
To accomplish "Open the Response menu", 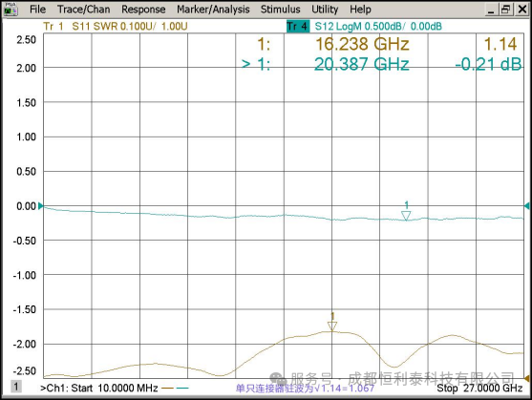I will pyautogui.click(x=143, y=10).
